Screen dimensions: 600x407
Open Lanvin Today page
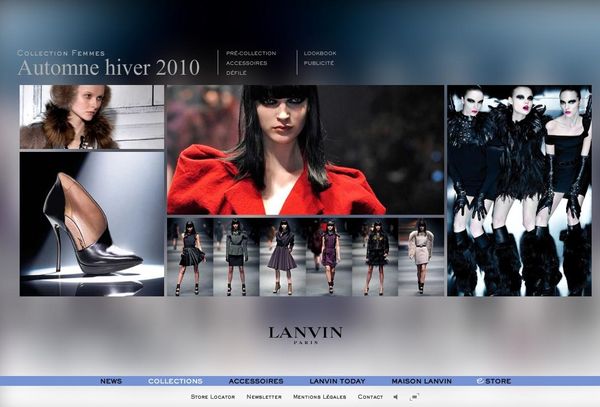pos(338,381)
